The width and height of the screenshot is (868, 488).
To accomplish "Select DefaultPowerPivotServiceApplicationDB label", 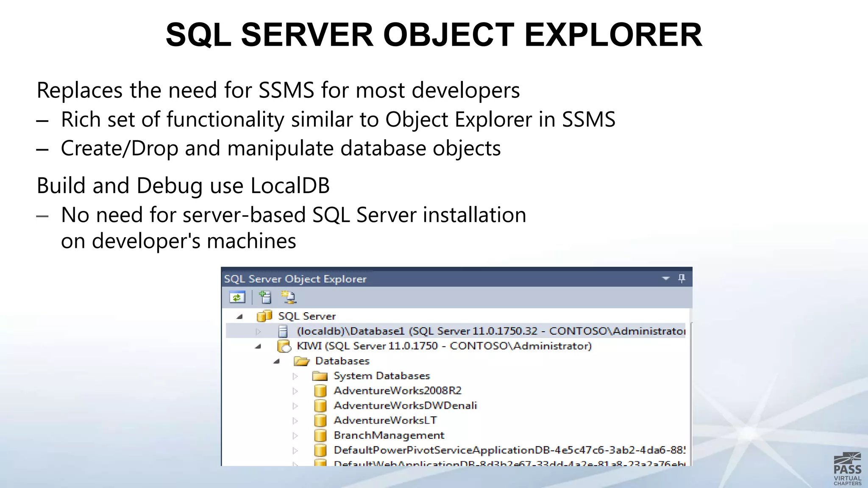I will 509,450.
